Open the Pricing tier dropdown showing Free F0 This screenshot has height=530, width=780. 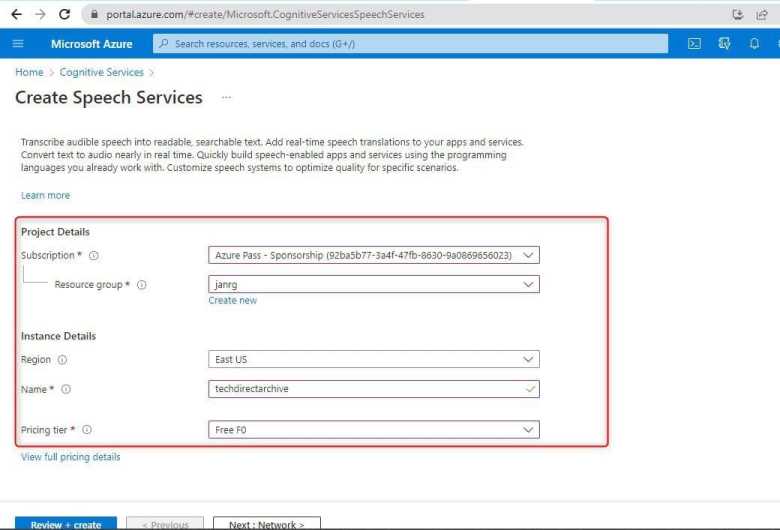[x=374, y=429]
